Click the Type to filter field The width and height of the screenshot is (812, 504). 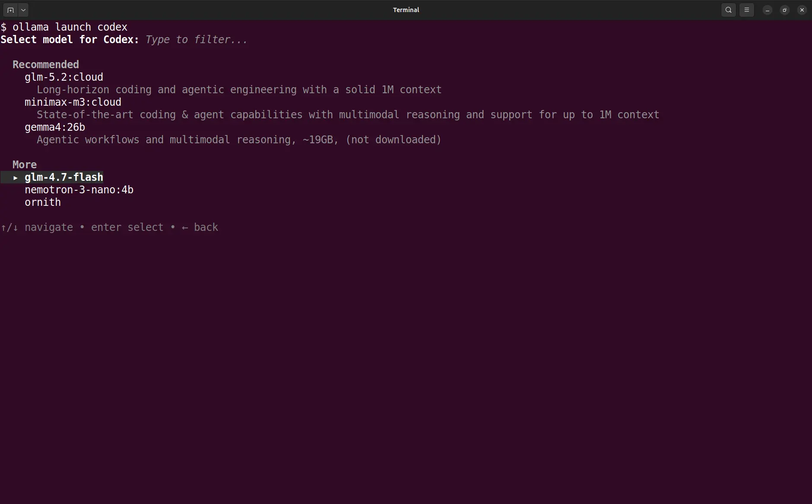coord(197,40)
